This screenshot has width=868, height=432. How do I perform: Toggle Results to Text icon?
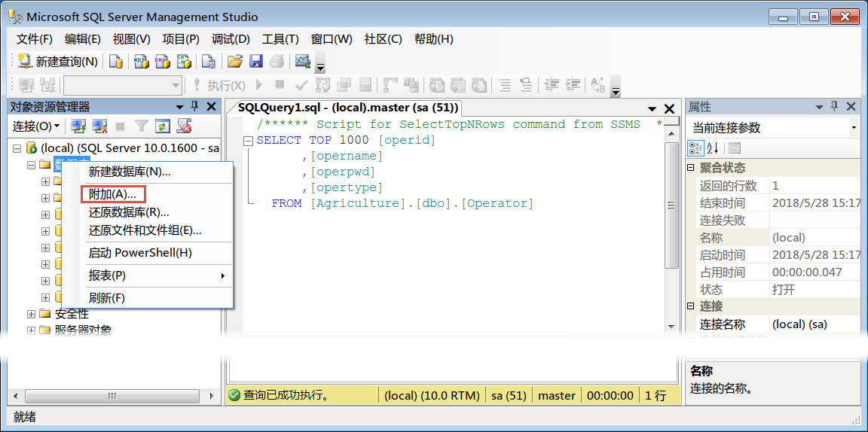tap(437, 85)
